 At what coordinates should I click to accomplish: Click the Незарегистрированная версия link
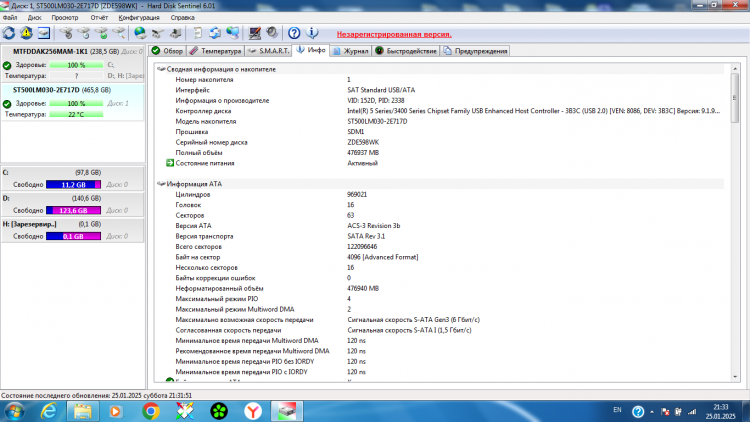(394, 34)
